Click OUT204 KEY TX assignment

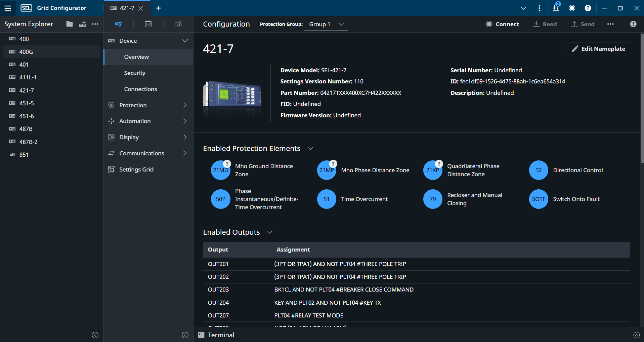328,303
